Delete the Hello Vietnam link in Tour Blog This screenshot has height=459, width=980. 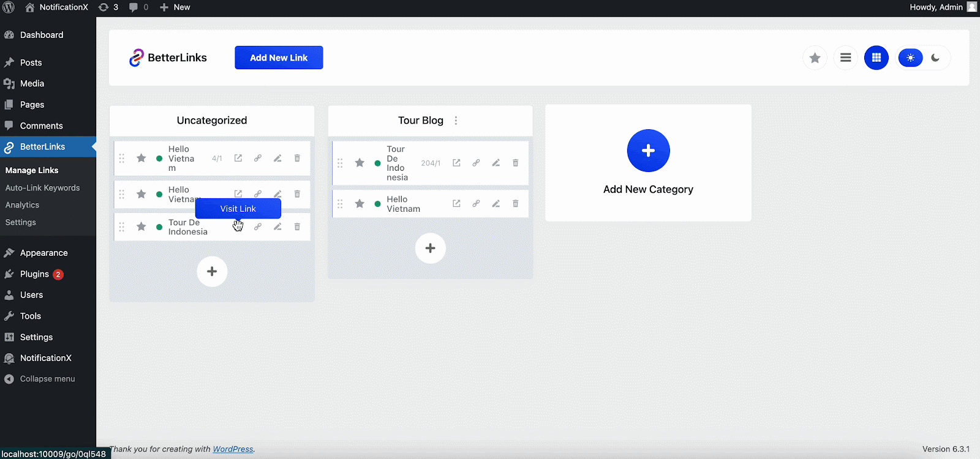(x=516, y=204)
